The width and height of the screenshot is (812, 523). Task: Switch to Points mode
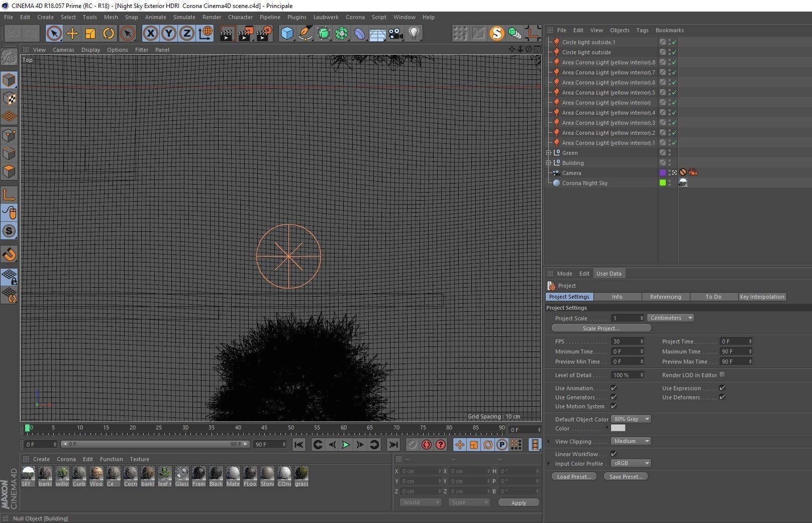9,135
